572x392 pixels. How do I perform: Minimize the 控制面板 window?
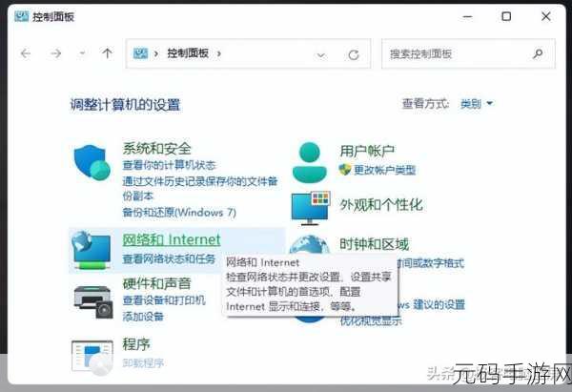pos(467,16)
